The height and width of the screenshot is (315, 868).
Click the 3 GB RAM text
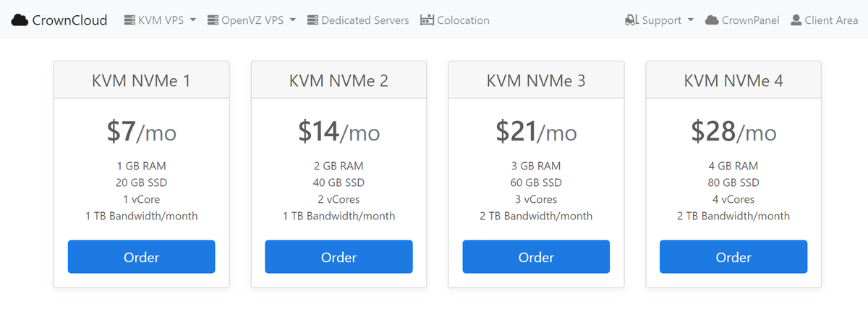[x=536, y=166]
